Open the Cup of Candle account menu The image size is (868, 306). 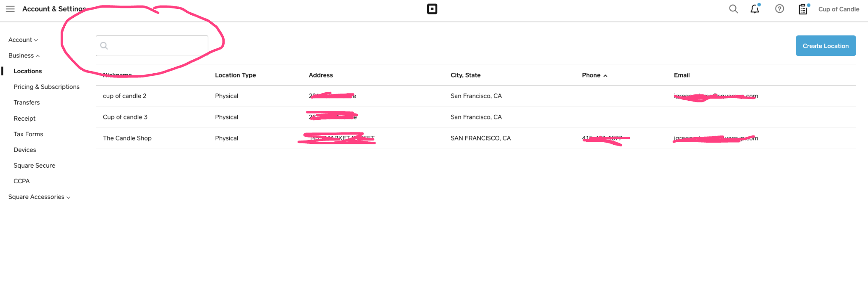point(839,9)
